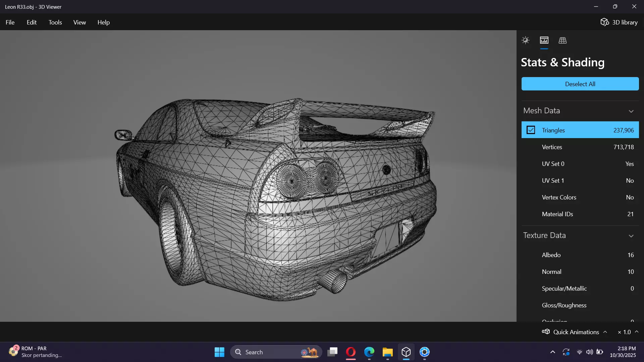Collapse the Texture Data section

tap(631, 236)
